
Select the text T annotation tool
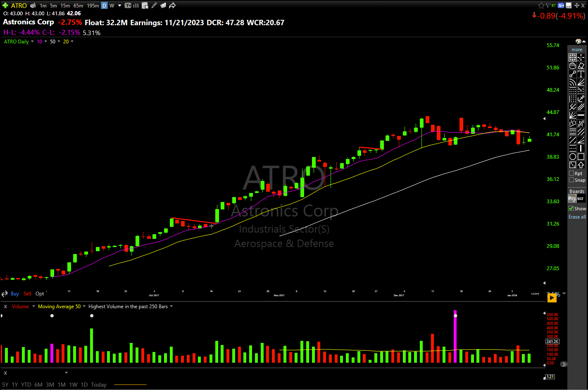[581, 74]
